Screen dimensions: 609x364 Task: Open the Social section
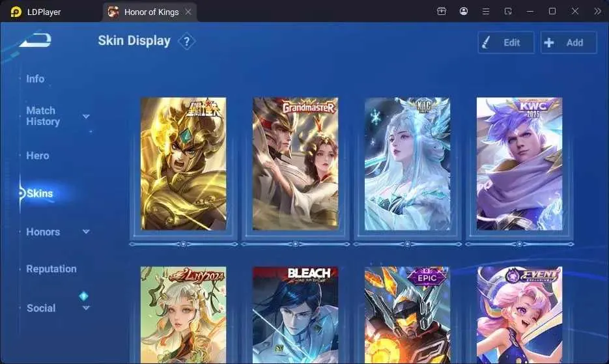(x=41, y=308)
